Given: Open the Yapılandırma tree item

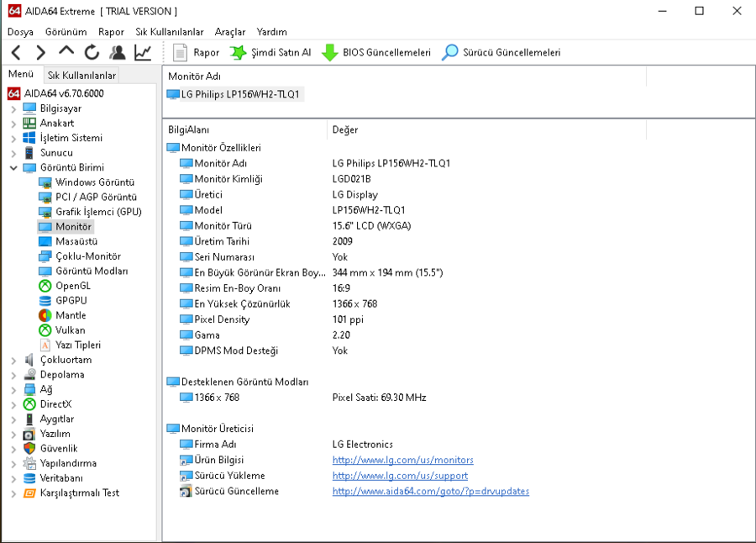Looking at the screenshot, I should pyautogui.click(x=68, y=463).
